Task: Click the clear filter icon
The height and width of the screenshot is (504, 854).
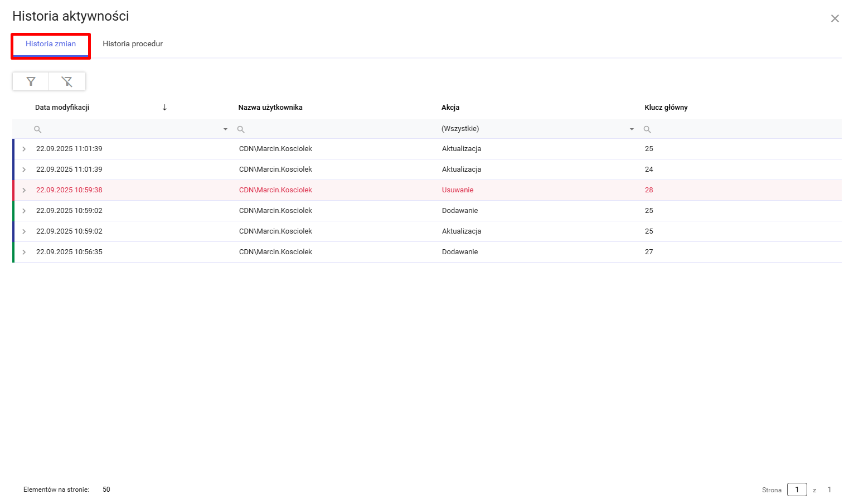Action: click(67, 81)
